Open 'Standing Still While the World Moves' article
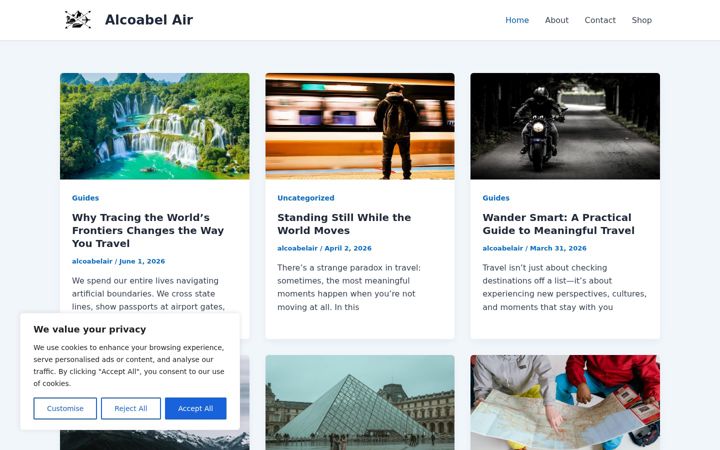Viewport: 720px width, 450px height. tap(344, 224)
